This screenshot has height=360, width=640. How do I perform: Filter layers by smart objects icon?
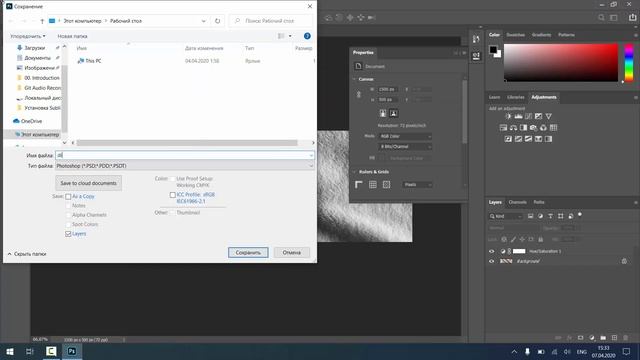pyautogui.click(x=571, y=216)
